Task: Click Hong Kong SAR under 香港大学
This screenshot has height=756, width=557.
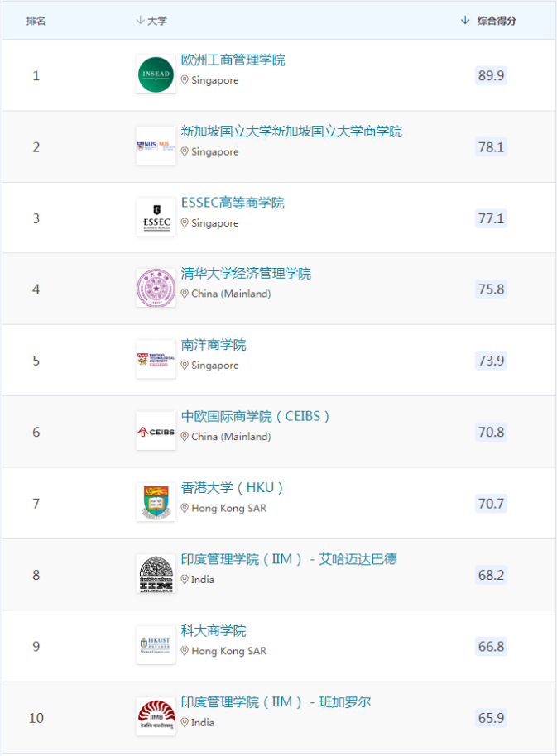Action: pyautogui.click(x=228, y=508)
